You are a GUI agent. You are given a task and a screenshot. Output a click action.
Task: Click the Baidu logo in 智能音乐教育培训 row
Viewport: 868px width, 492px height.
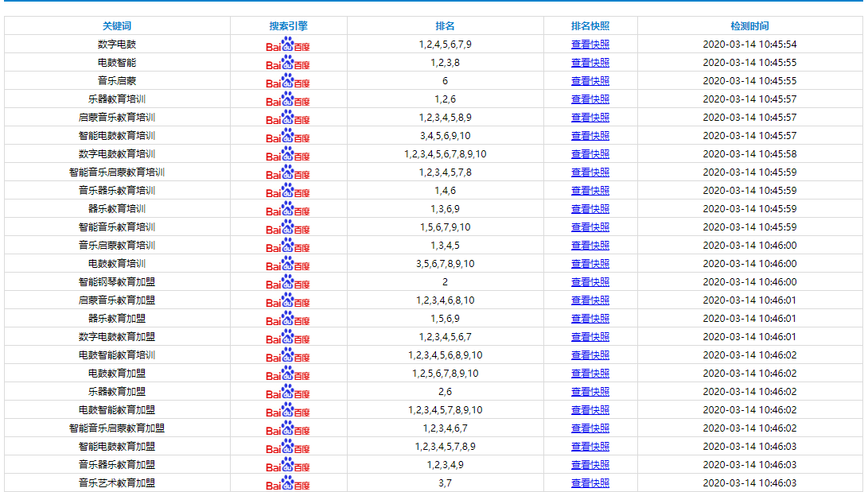point(288,227)
